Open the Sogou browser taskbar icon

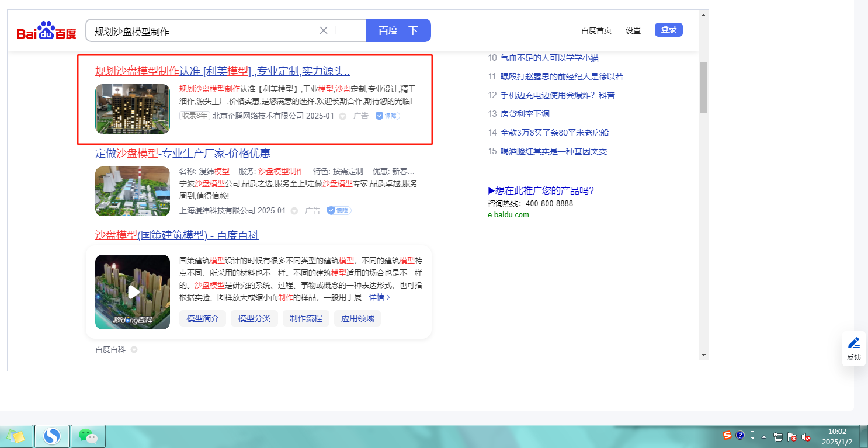click(52, 436)
